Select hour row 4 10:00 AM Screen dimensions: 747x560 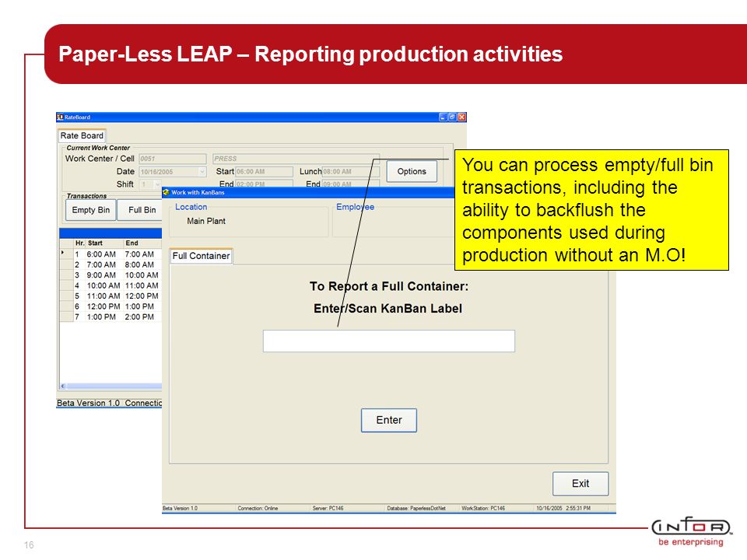[111, 285]
